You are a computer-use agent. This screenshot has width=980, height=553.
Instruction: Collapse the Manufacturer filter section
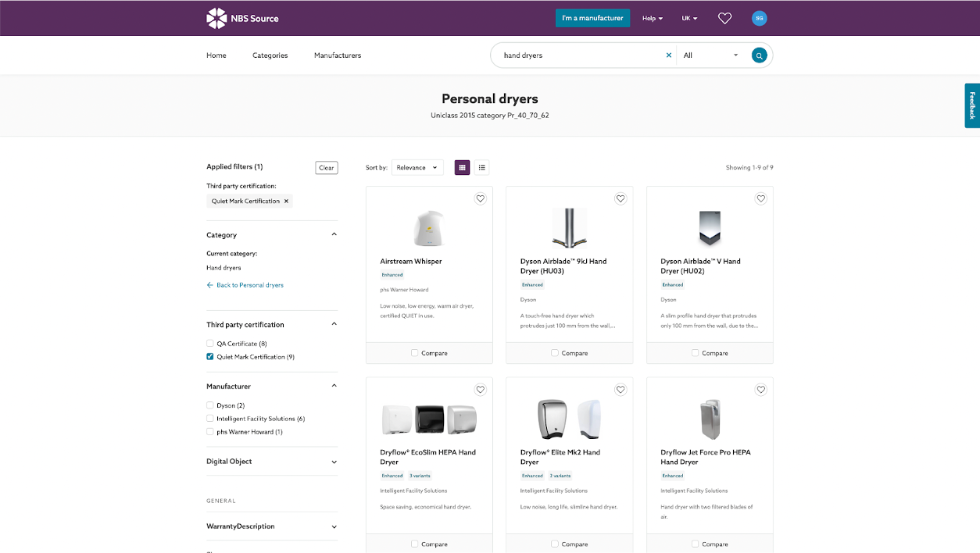coord(334,386)
